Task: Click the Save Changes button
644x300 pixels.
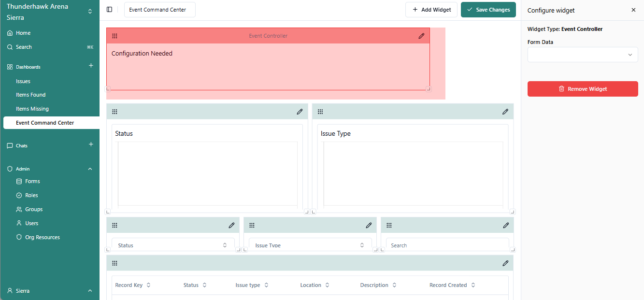Action: 488,10
